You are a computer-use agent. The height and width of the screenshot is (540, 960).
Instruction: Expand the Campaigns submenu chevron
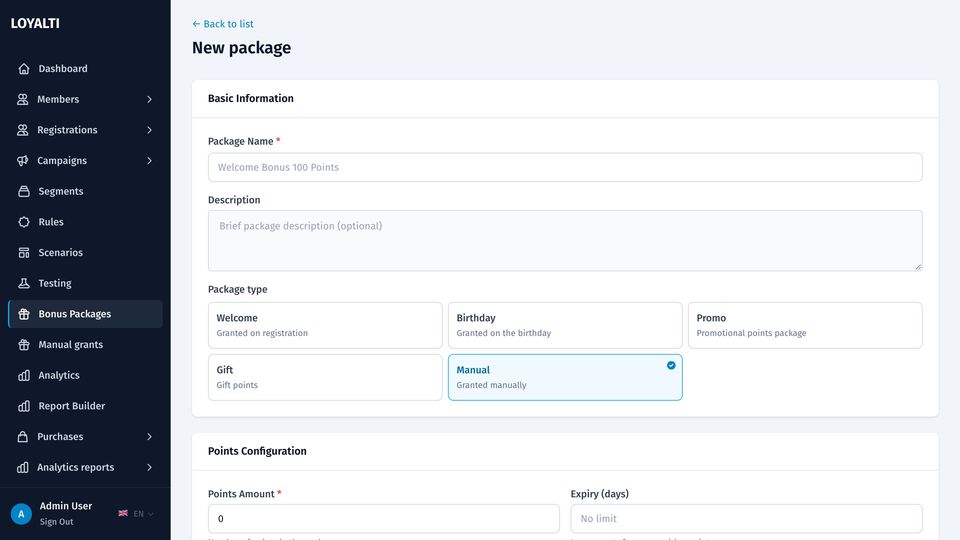point(149,160)
